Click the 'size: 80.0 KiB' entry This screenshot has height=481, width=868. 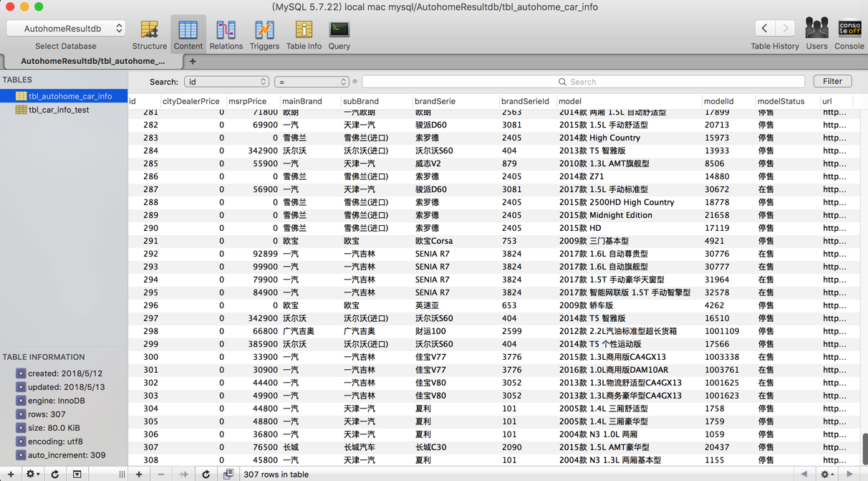(x=54, y=428)
